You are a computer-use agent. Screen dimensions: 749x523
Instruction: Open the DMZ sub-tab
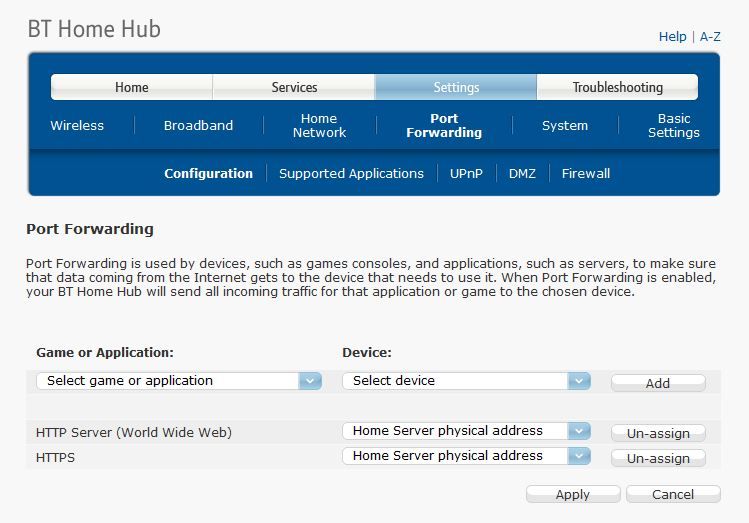pyautogui.click(x=522, y=173)
